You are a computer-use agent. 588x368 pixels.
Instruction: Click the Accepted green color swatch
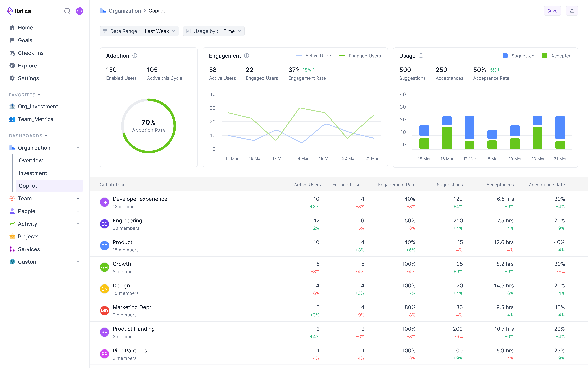(545, 56)
